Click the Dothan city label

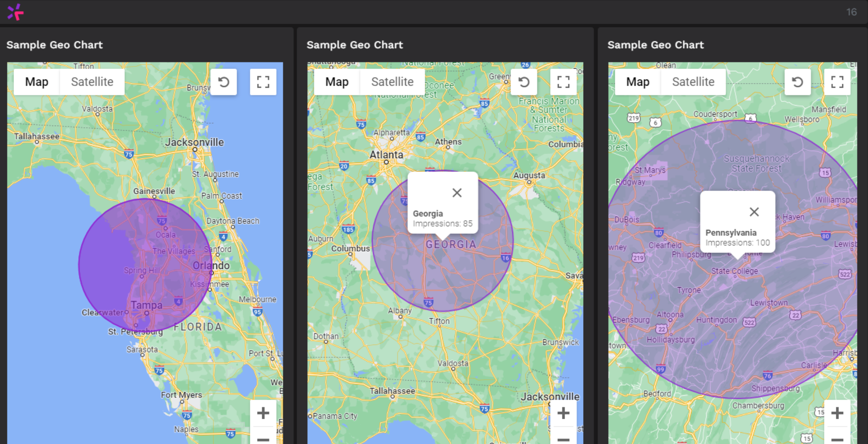coord(326,336)
